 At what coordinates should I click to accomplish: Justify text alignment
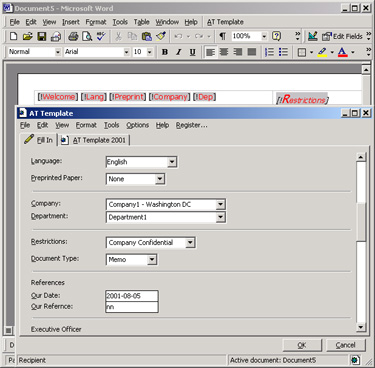click(252, 52)
